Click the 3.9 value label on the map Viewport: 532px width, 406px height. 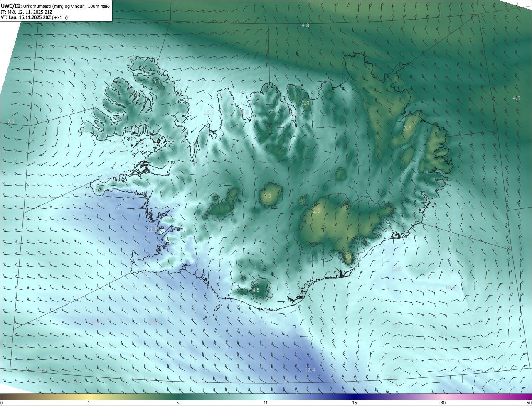(305, 103)
